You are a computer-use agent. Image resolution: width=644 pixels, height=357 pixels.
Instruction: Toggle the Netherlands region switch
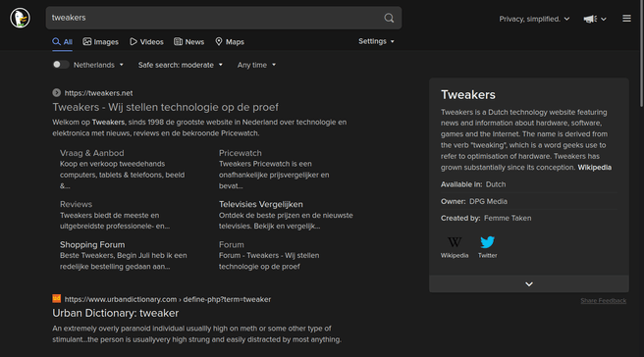[x=61, y=65]
